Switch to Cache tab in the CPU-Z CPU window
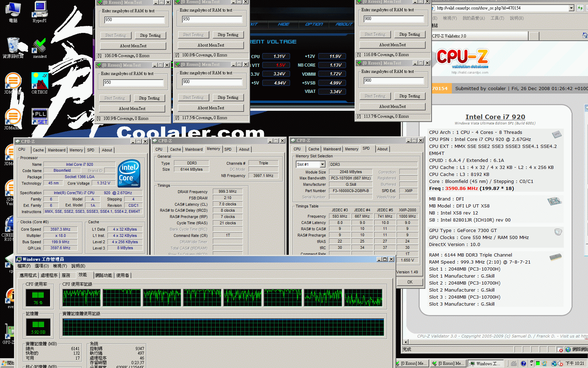588x368 pixels. pyautogui.click(x=38, y=150)
